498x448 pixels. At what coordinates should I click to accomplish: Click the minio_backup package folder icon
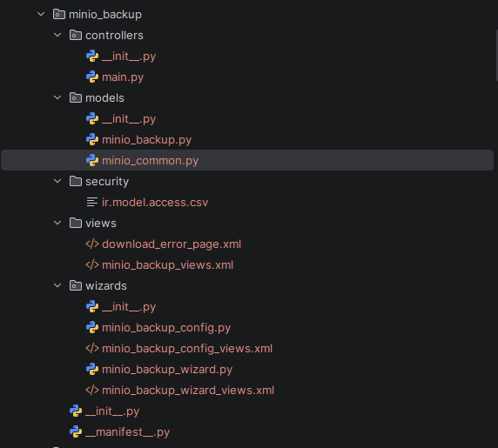click(59, 14)
